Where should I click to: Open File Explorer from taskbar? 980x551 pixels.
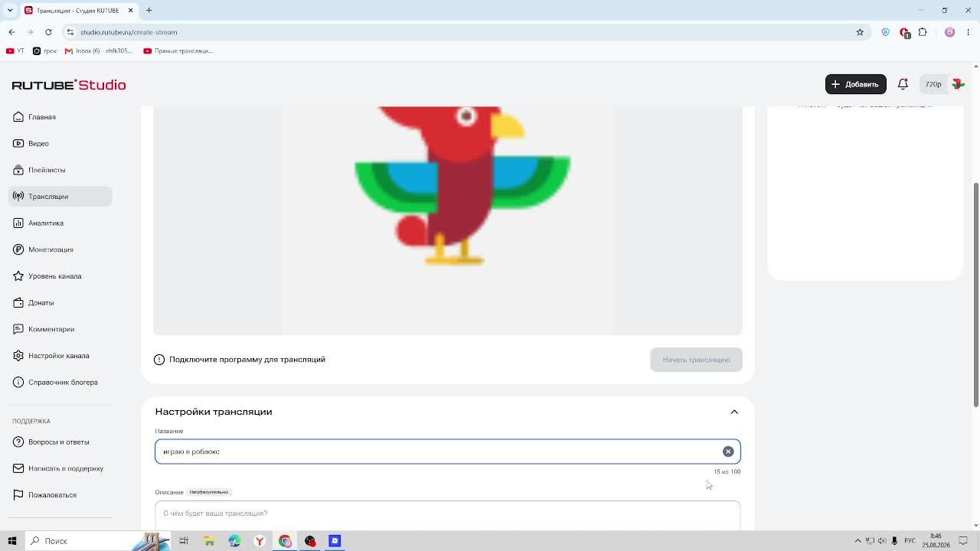click(x=209, y=541)
